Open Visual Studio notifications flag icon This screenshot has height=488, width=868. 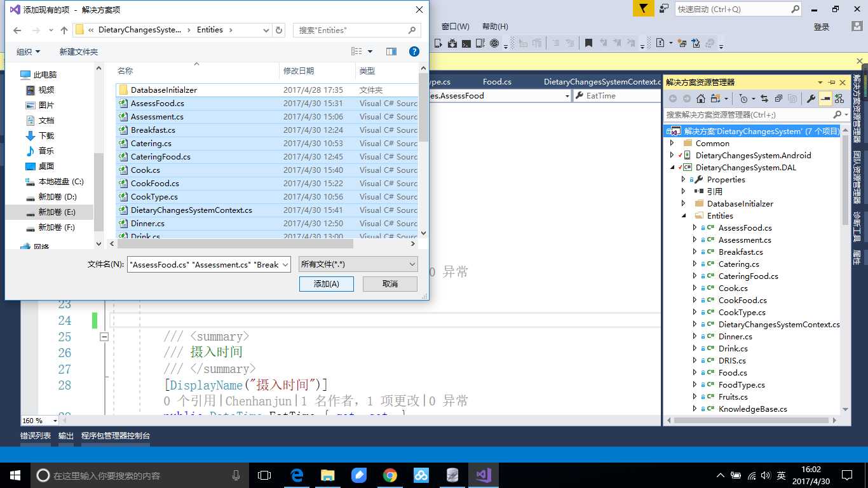click(644, 9)
